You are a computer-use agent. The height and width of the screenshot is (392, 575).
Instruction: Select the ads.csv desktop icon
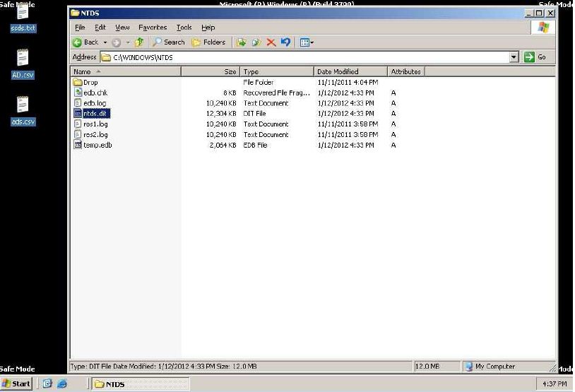pos(23,111)
